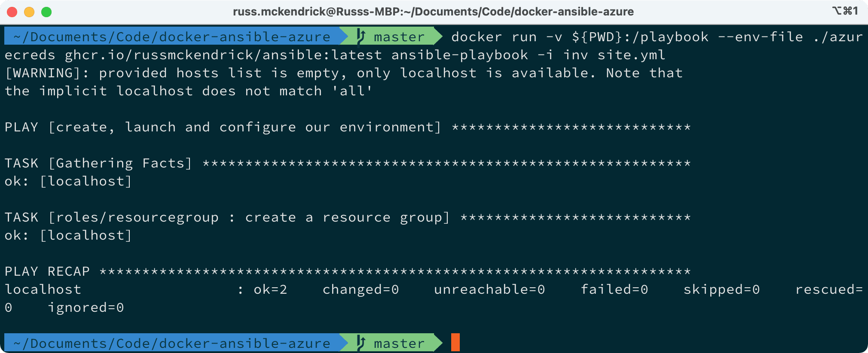The image size is (868, 353).
Task: Zoom the window using the green button
Action: pyautogui.click(x=46, y=12)
